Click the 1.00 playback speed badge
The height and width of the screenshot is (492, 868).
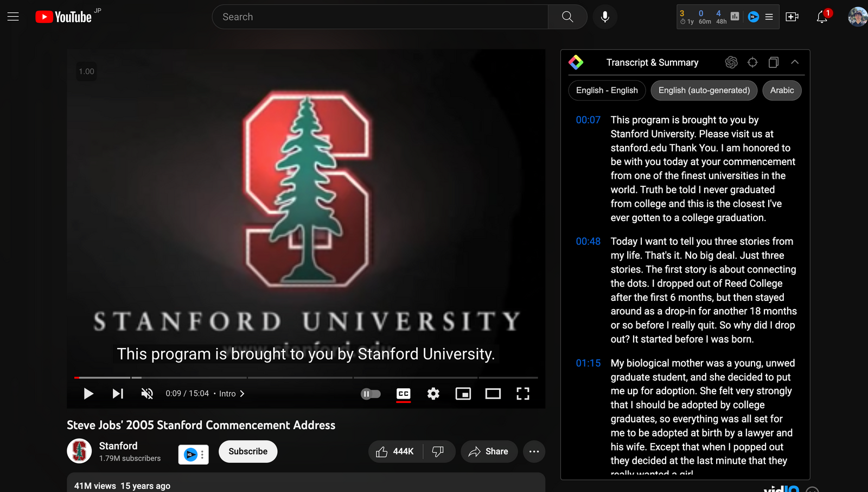86,71
